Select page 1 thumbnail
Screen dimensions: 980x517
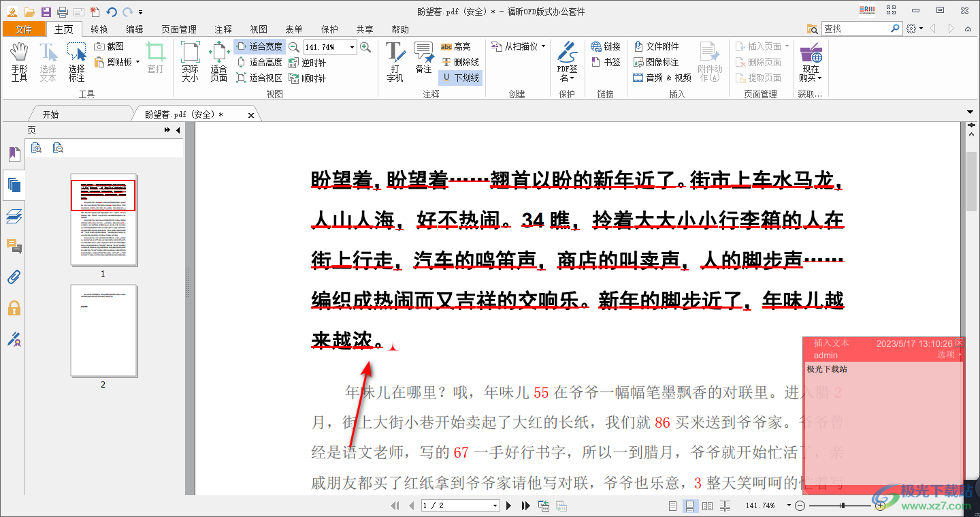pyautogui.click(x=103, y=220)
